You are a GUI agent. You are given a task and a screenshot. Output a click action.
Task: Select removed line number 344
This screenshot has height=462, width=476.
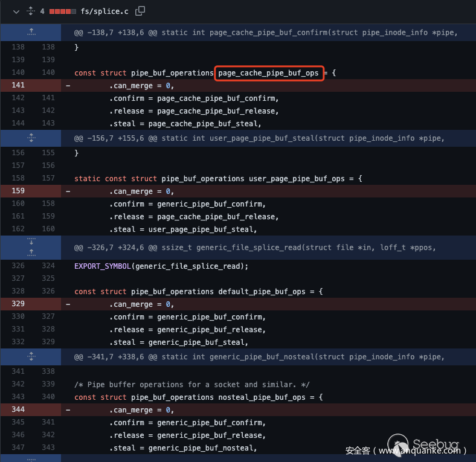[x=18, y=409]
